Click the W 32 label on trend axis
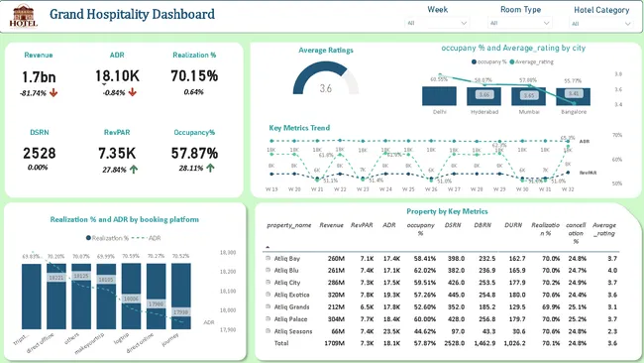The height and width of the screenshot is (363, 644). (x=568, y=189)
